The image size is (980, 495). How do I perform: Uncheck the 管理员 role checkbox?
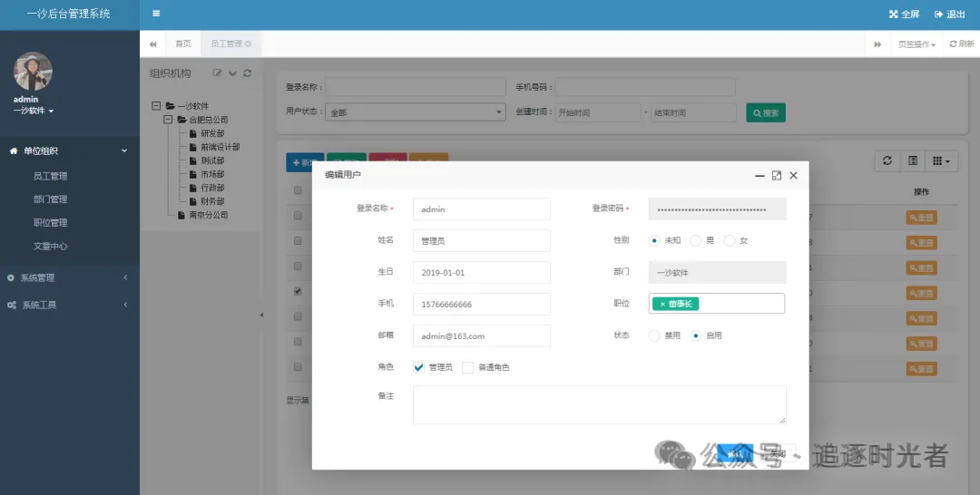pyautogui.click(x=418, y=368)
